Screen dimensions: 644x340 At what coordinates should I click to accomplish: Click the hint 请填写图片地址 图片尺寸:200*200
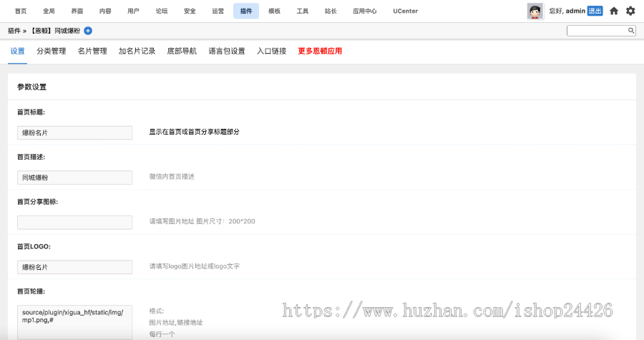(202, 221)
